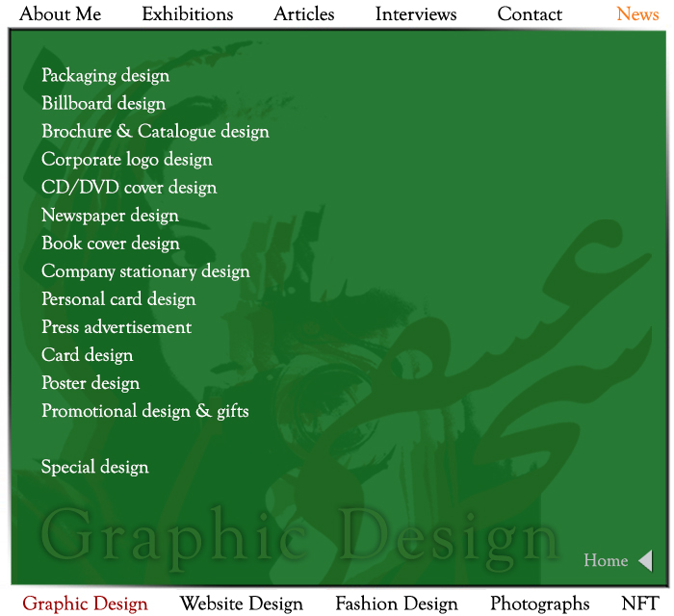The image size is (674, 616).
Task: View Newspaper design entry
Action: point(110,216)
